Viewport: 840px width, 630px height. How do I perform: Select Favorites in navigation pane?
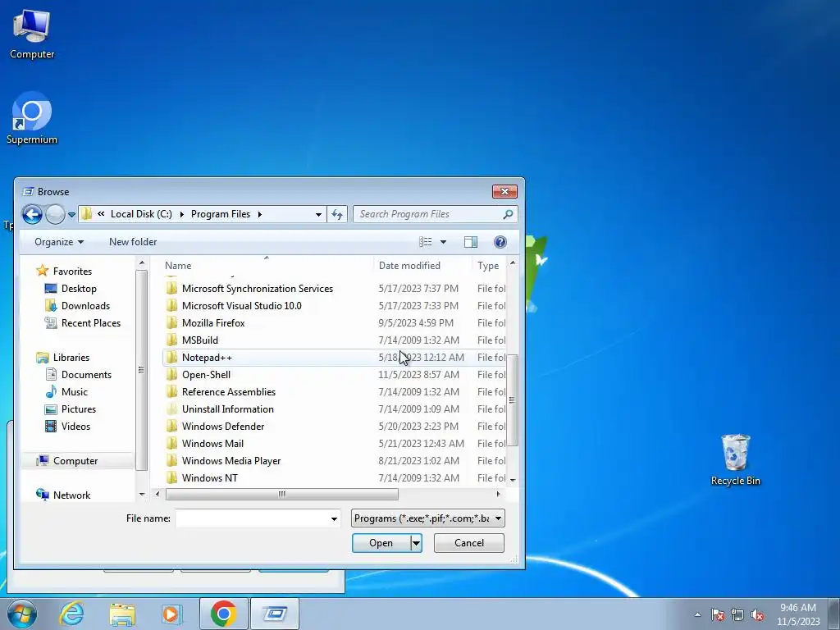pos(72,271)
